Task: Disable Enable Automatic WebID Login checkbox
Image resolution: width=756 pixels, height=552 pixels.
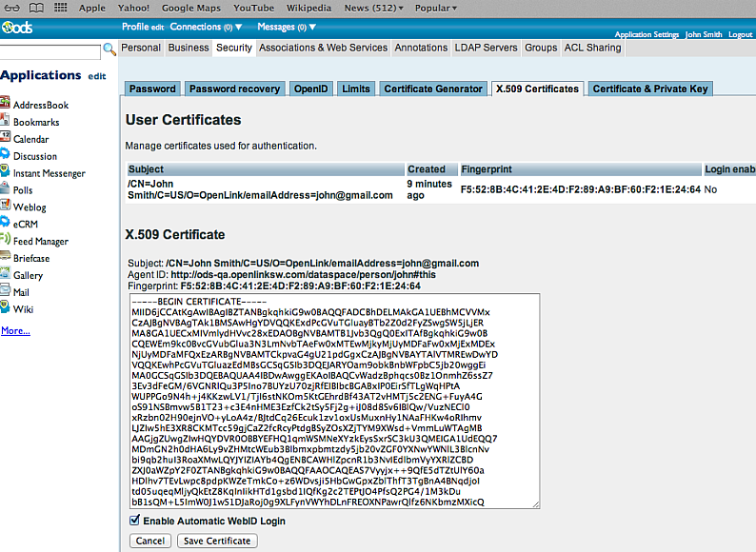Action: (x=134, y=522)
